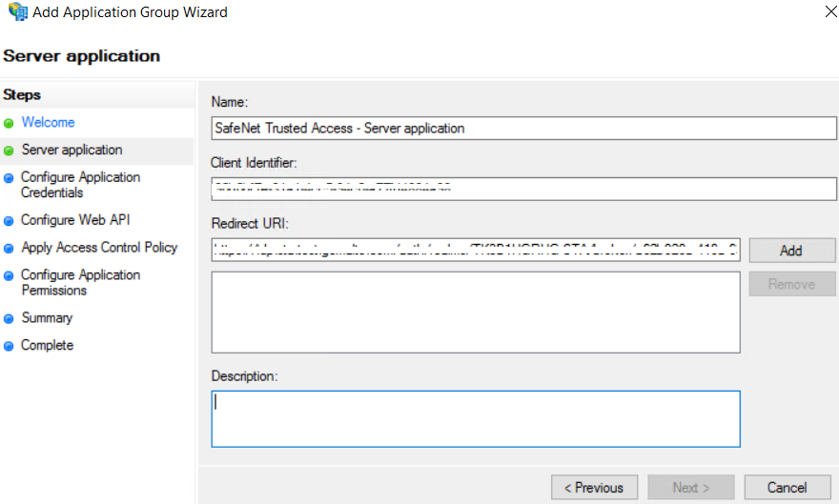Image resolution: width=839 pixels, height=504 pixels.
Task: Click the Add button for Redirect URI
Action: (x=792, y=251)
